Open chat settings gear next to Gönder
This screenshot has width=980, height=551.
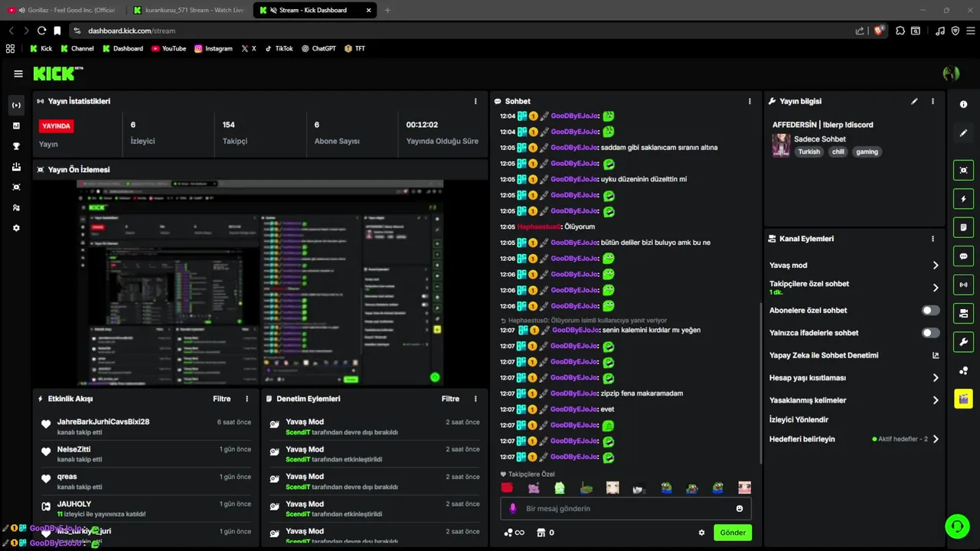pos(701,533)
